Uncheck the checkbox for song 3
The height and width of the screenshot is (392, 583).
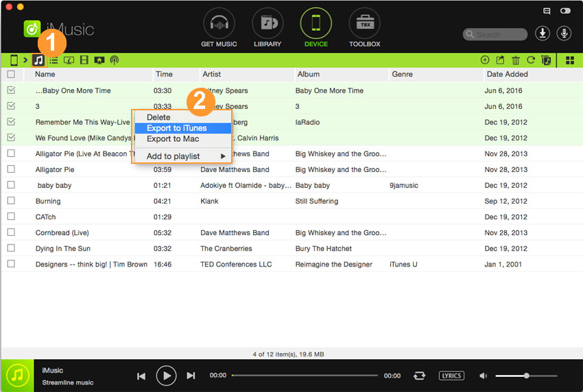pyautogui.click(x=11, y=106)
